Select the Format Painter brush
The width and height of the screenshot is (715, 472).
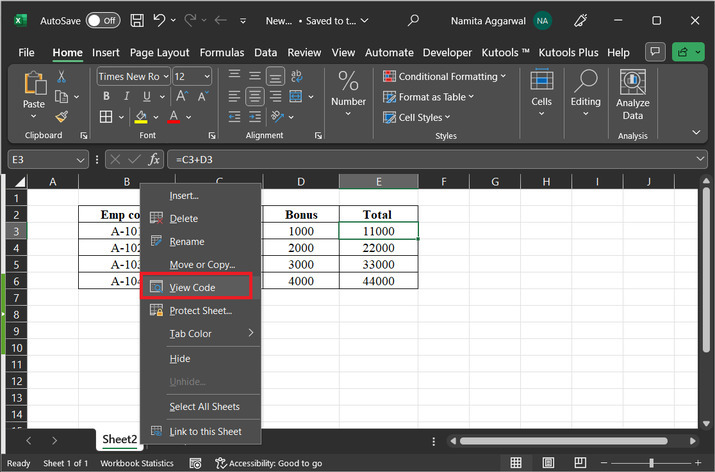pyautogui.click(x=62, y=117)
